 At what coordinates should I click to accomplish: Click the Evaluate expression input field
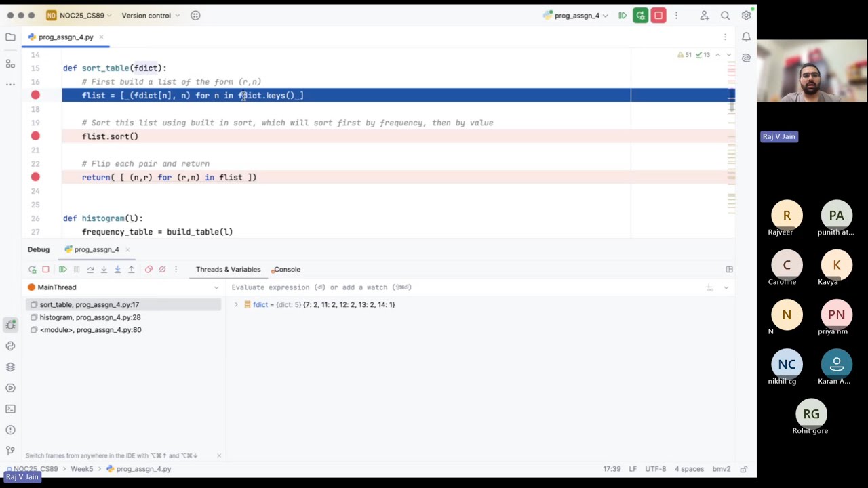click(465, 287)
